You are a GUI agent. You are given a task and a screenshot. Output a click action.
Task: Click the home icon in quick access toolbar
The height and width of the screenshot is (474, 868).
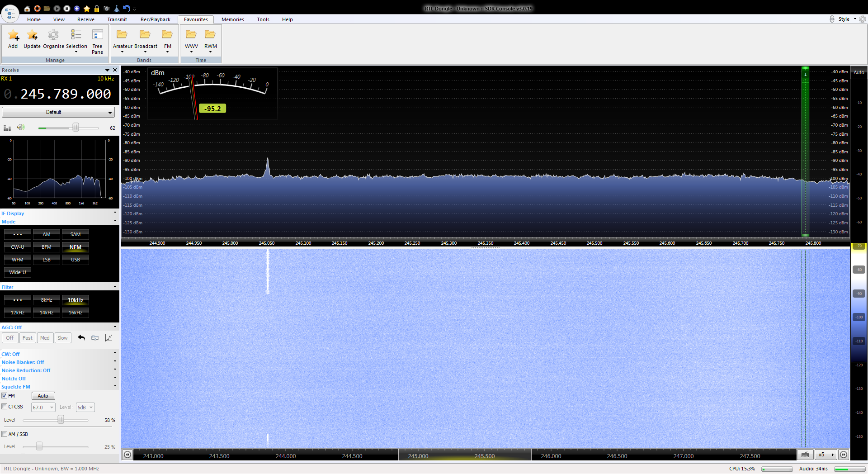pos(27,9)
